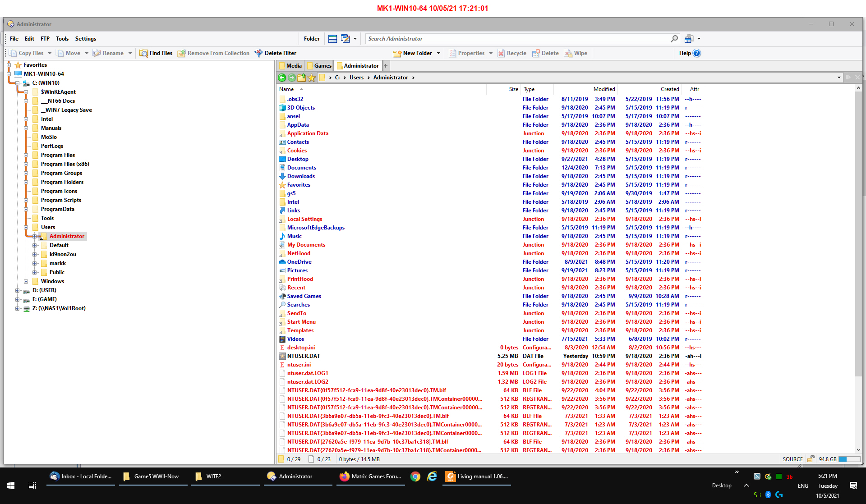The width and height of the screenshot is (866, 504).
Task: Expand the Favorites tree node
Action: (9, 65)
